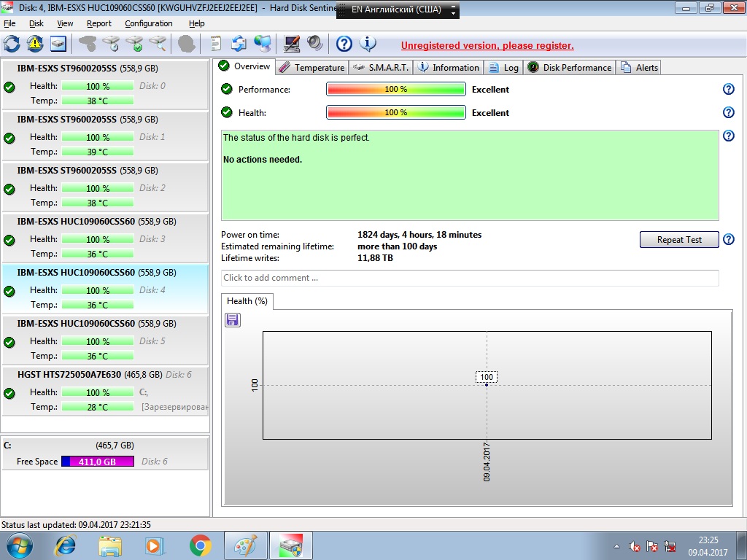Click the Status last updated status bar text

[76, 525]
